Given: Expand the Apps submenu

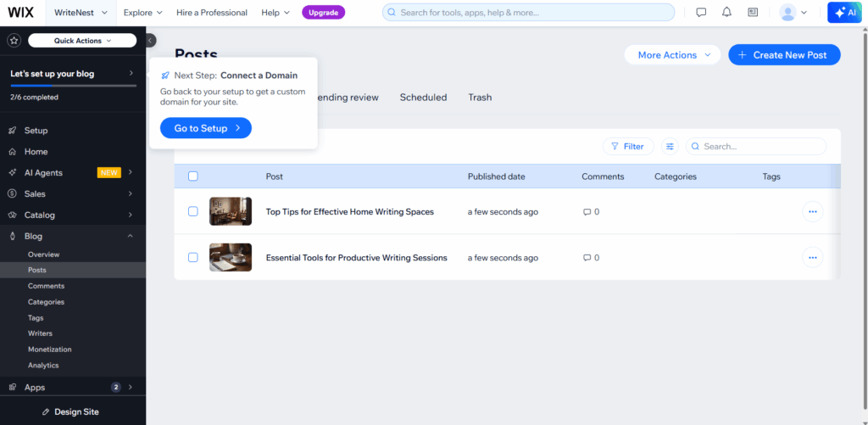Looking at the screenshot, I should coord(131,388).
